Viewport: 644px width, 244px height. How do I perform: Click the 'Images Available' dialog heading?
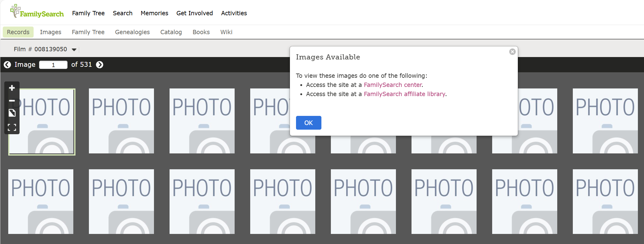pyautogui.click(x=328, y=57)
